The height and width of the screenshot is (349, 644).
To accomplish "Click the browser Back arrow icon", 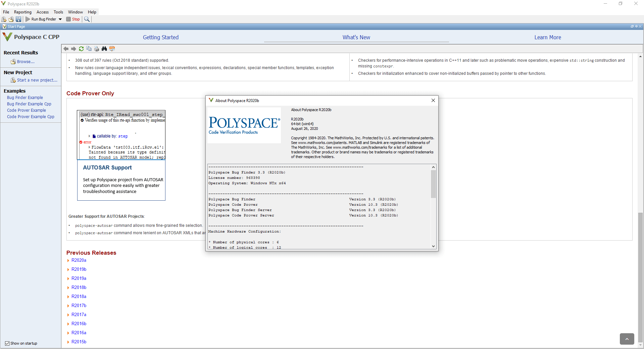I will click(66, 49).
